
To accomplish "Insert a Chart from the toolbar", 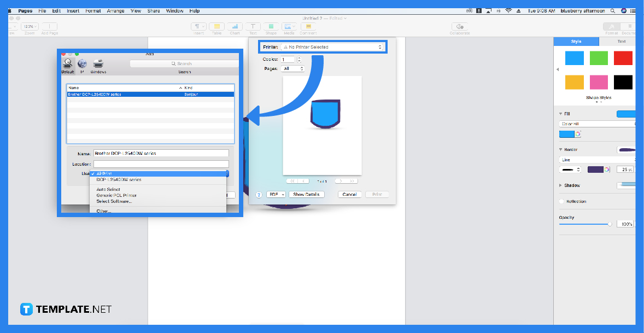I will (x=235, y=27).
